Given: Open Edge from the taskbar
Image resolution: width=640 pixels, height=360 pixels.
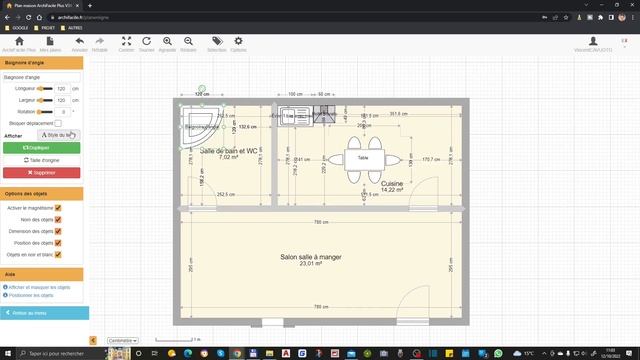Looking at the screenshot, I should 188,353.
